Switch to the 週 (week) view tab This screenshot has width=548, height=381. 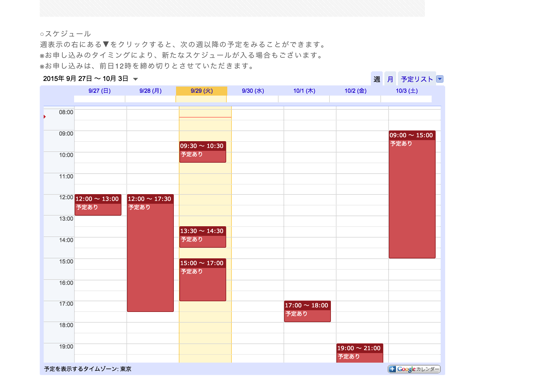pos(377,79)
